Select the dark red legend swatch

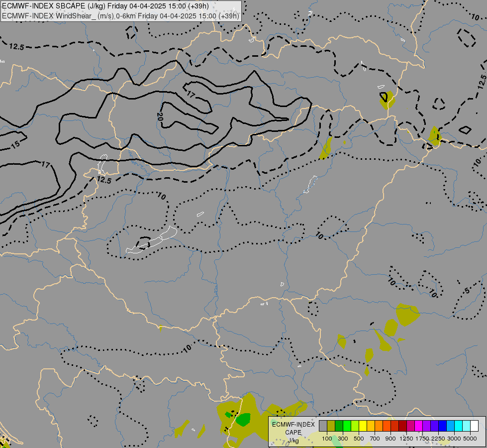tap(402, 426)
